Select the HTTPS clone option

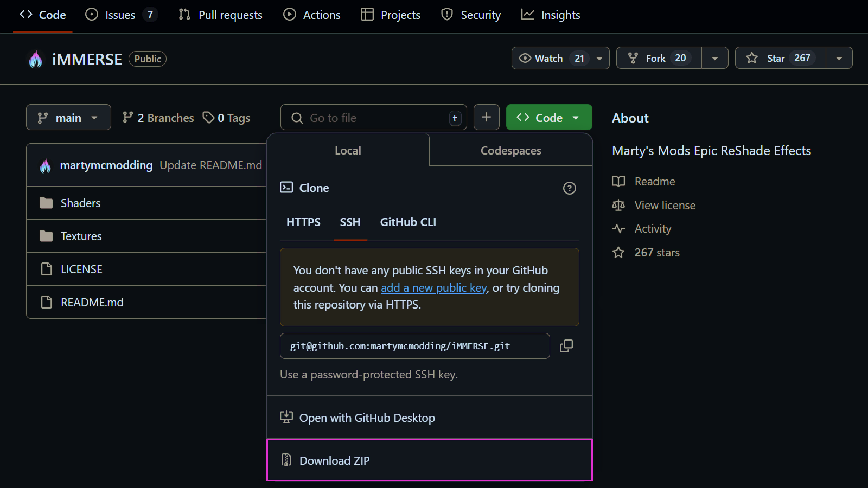[303, 222]
